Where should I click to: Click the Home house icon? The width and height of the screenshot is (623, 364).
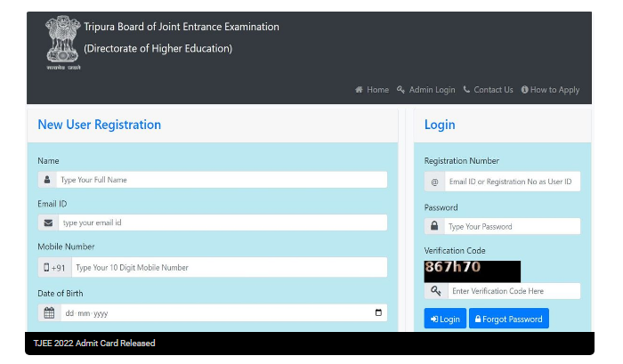point(359,90)
